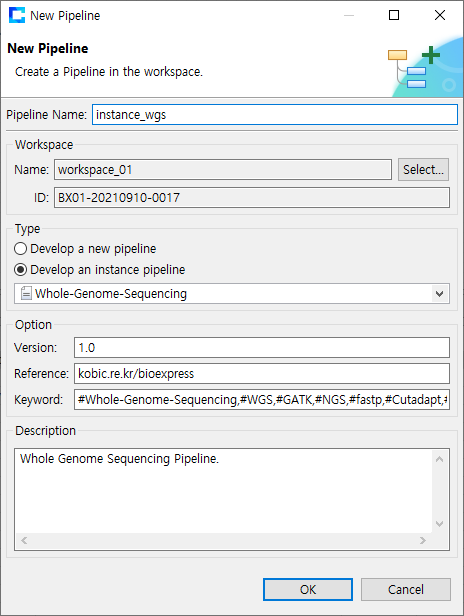
Task: Click the Keyword field with hashtags
Action: point(262,400)
